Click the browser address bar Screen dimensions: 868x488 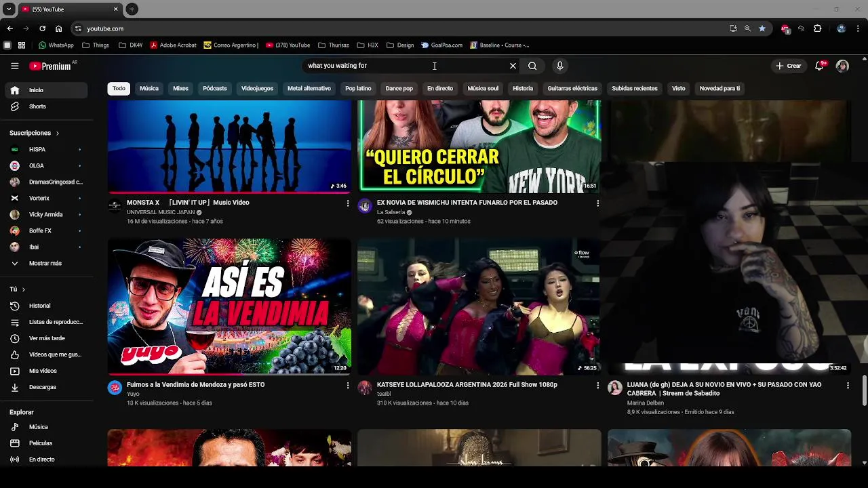(x=400, y=28)
